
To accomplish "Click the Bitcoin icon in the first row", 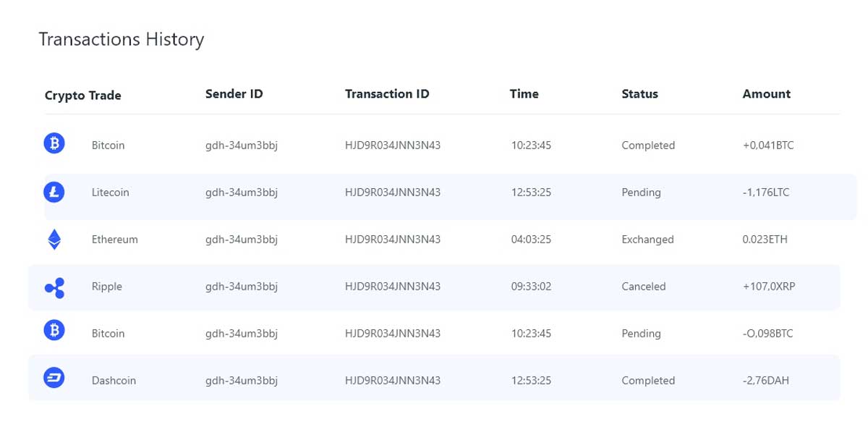I will point(54,143).
